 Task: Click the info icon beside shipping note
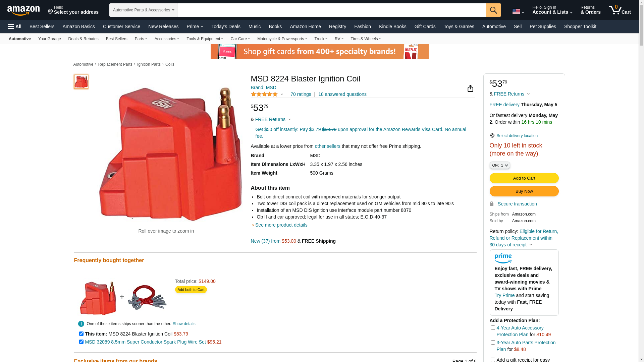coord(81,324)
